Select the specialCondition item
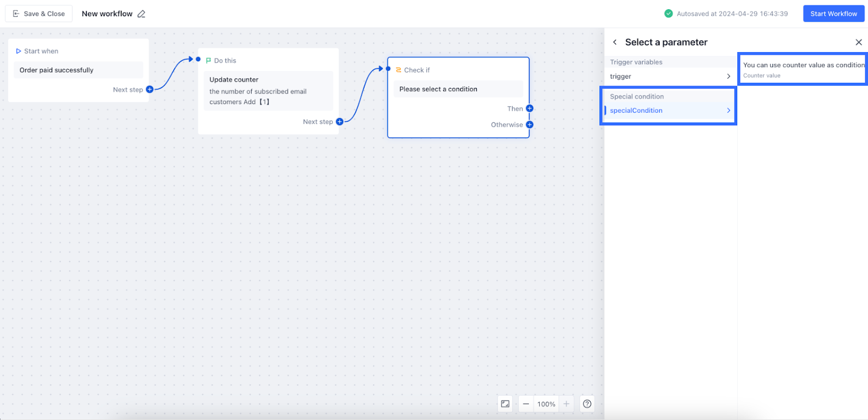The width and height of the screenshot is (868, 420). 636,111
